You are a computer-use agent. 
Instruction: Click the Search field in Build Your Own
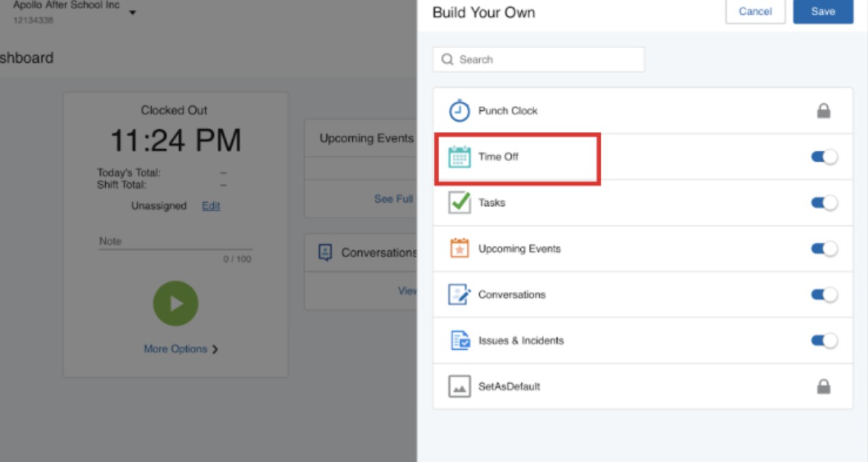tap(538, 59)
